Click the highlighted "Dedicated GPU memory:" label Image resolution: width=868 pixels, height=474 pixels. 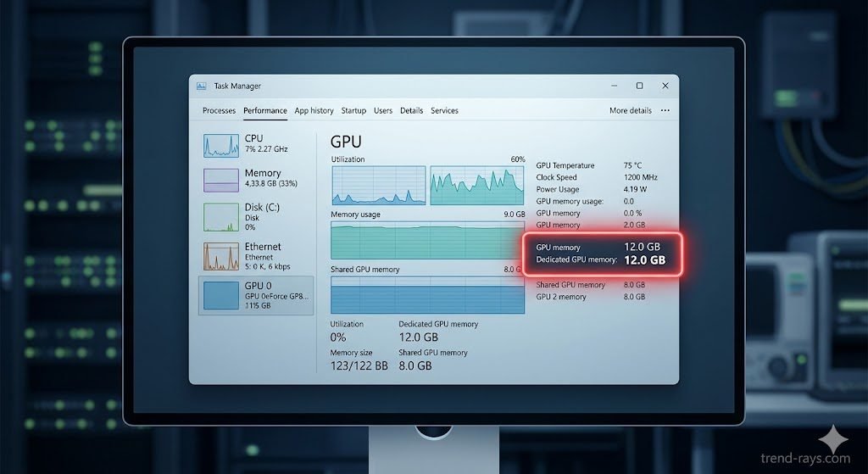[x=576, y=259]
